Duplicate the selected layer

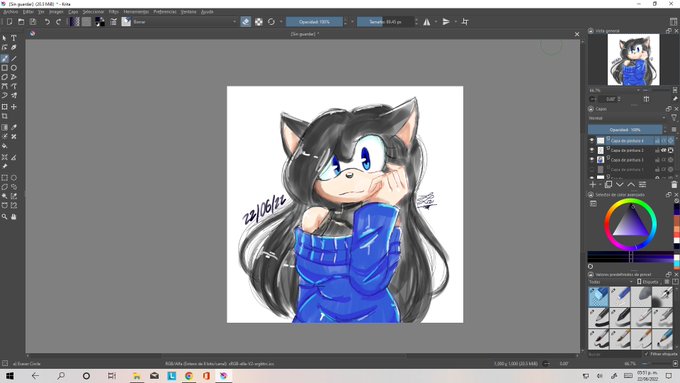point(608,184)
